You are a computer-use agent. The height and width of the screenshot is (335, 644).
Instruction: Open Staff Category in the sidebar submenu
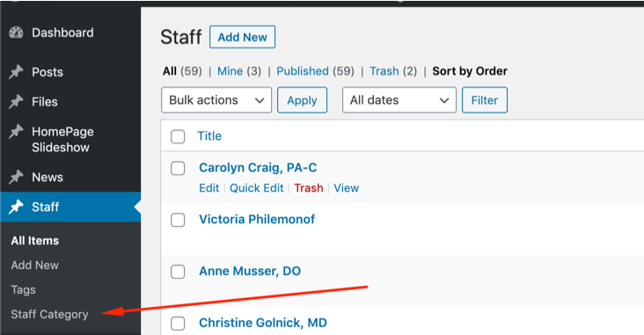pyautogui.click(x=49, y=314)
